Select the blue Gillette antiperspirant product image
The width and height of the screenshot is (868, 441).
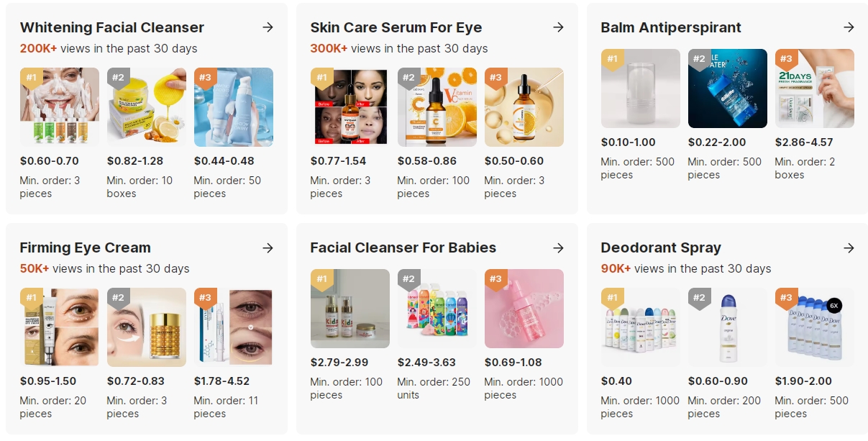coord(728,88)
